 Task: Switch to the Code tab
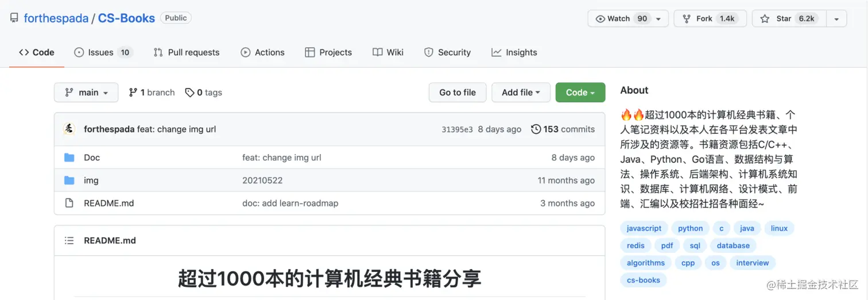click(x=37, y=52)
